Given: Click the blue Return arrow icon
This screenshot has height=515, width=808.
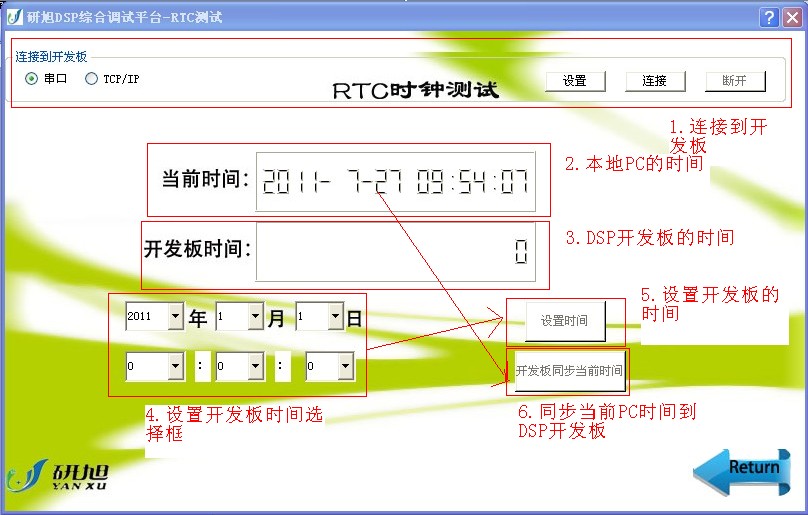Looking at the screenshot, I should click(741, 469).
